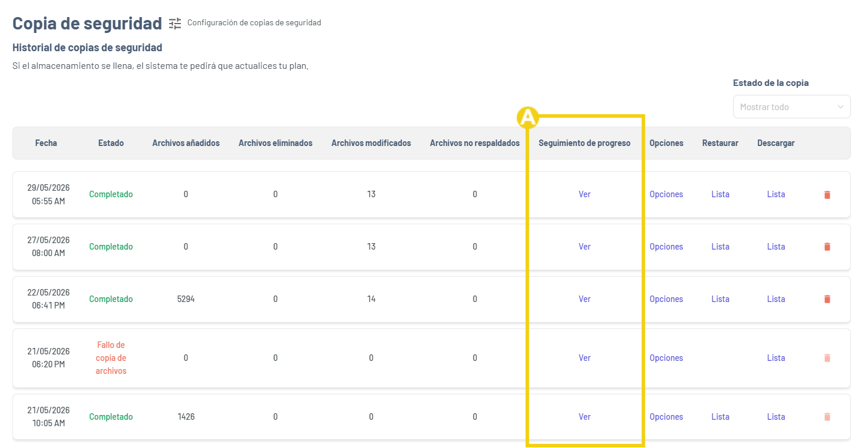Click the Descargar column header
The width and height of the screenshot is (868, 448).
coord(776,143)
